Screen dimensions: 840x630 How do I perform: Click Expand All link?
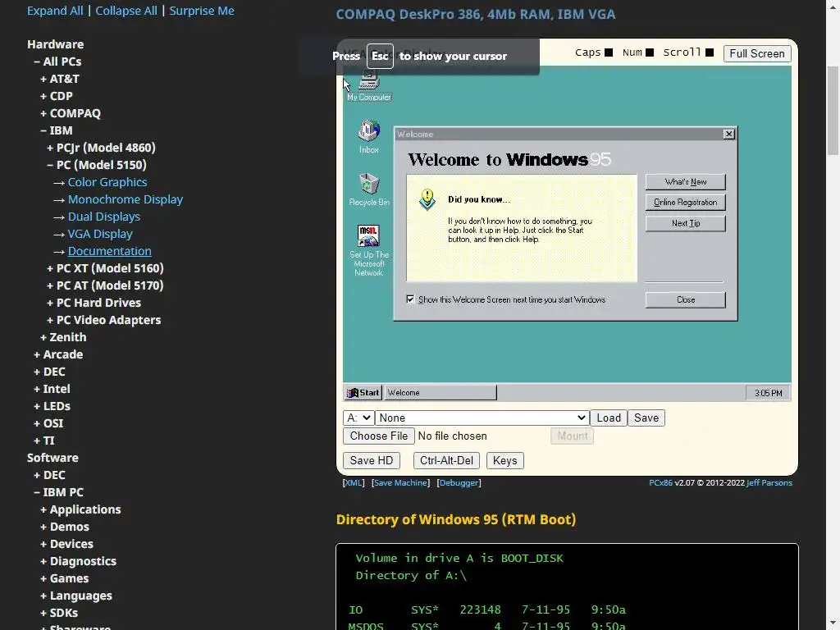[x=55, y=11]
